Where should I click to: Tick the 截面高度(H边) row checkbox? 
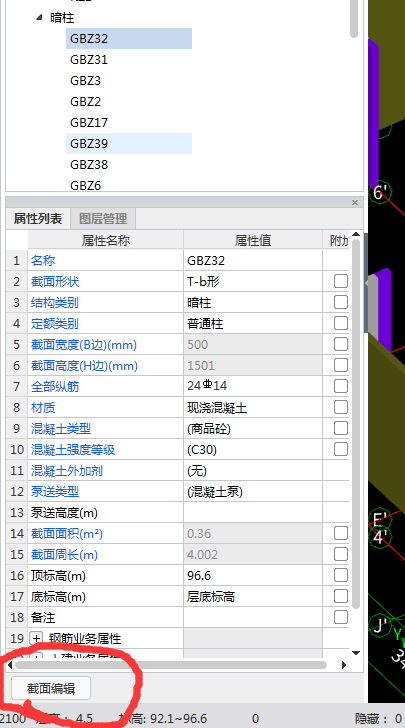click(x=341, y=365)
